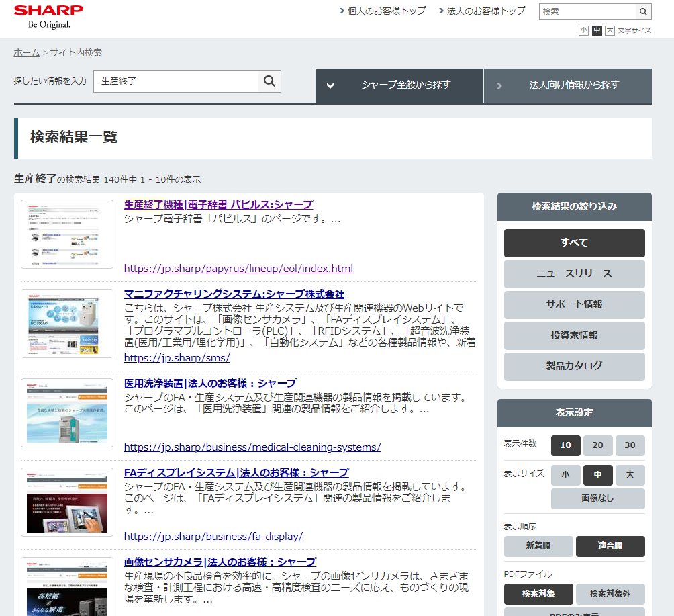Sort results by 新着順
This screenshot has width=674, height=616.
pyautogui.click(x=538, y=547)
